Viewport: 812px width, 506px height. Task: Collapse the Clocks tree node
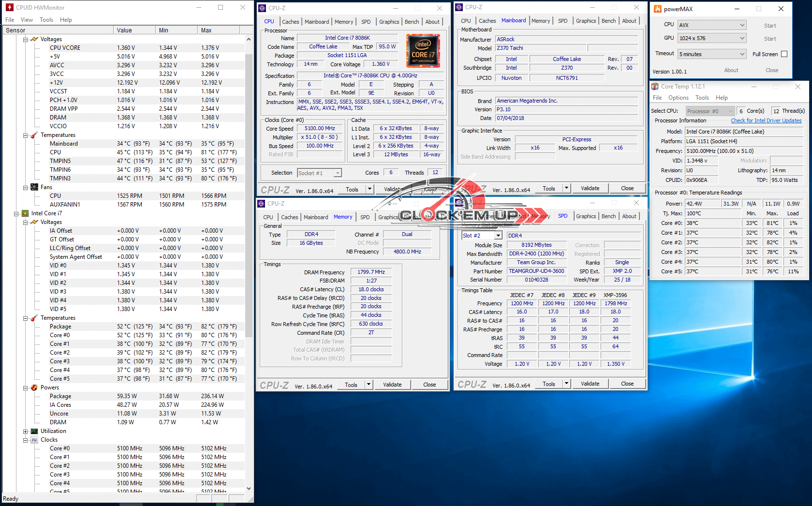[25, 440]
